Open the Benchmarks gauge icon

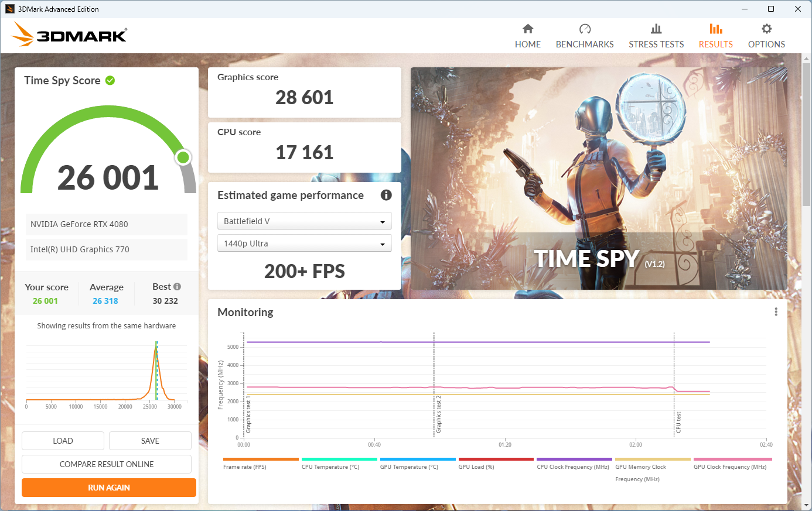[x=585, y=29]
